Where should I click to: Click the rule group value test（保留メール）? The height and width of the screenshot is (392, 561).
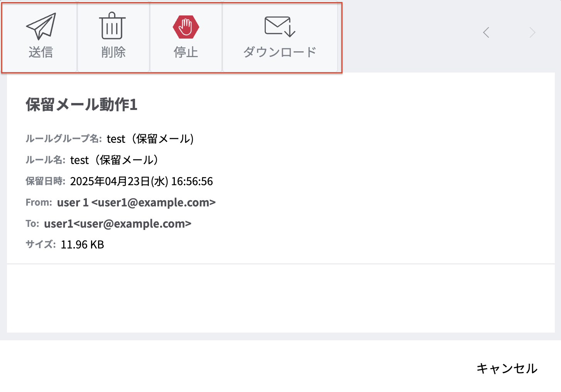point(150,139)
